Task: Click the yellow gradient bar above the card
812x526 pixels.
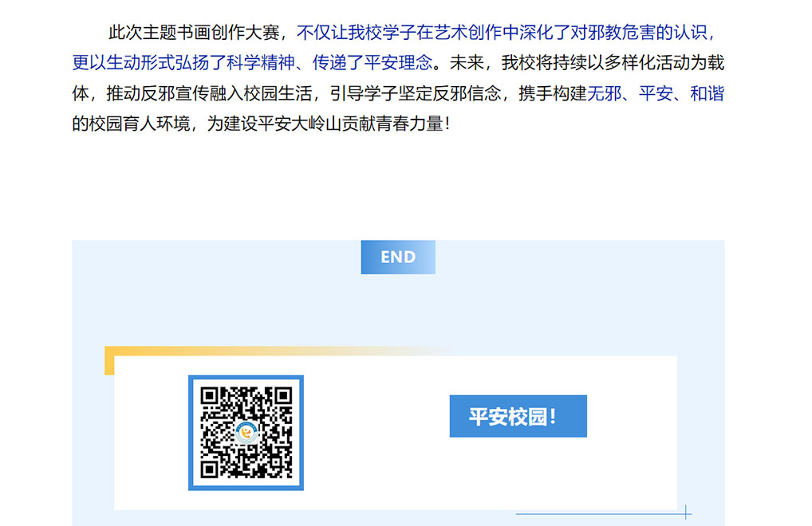Action: [x=280, y=351]
